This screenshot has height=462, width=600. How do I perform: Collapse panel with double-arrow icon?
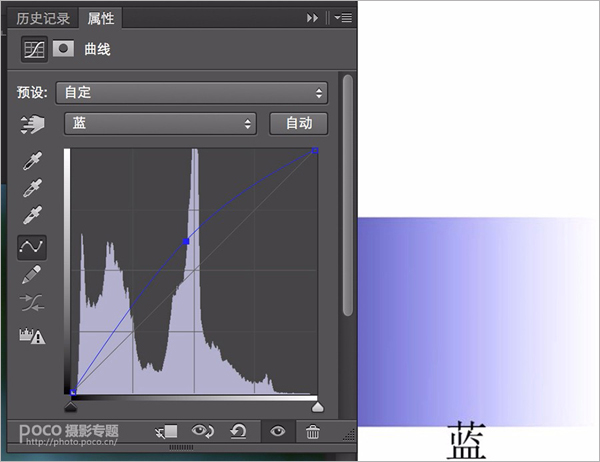312,18
